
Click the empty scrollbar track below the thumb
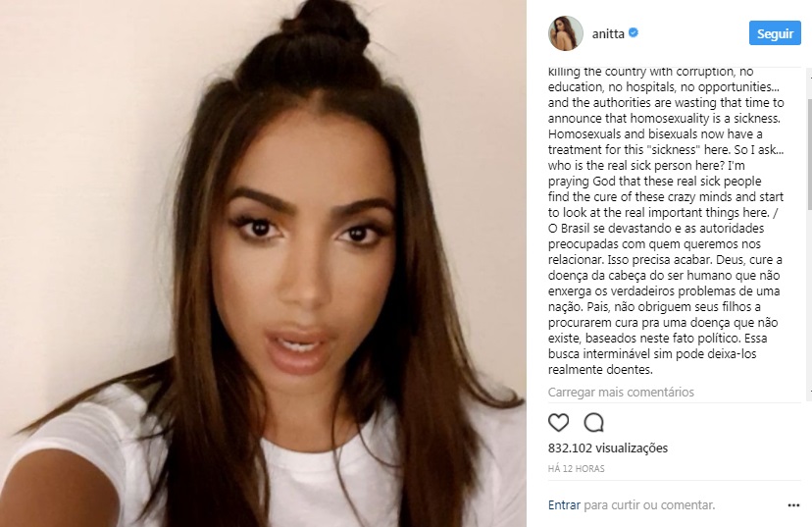click(809, 298)
